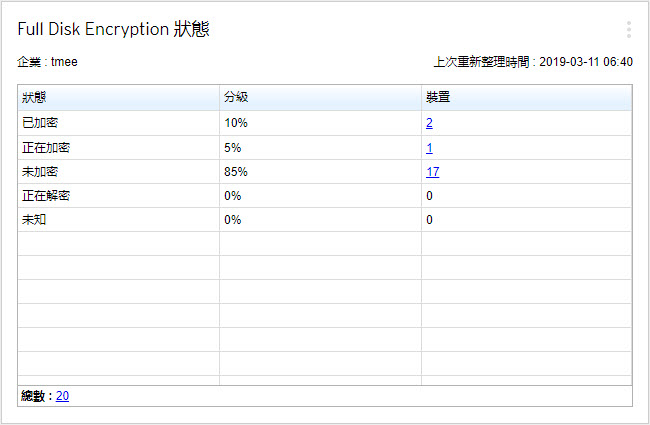This screenshot has width=650, height=425.
Task: Click the 上次重新整理時間 timestamp
Action: pos(532,62)
